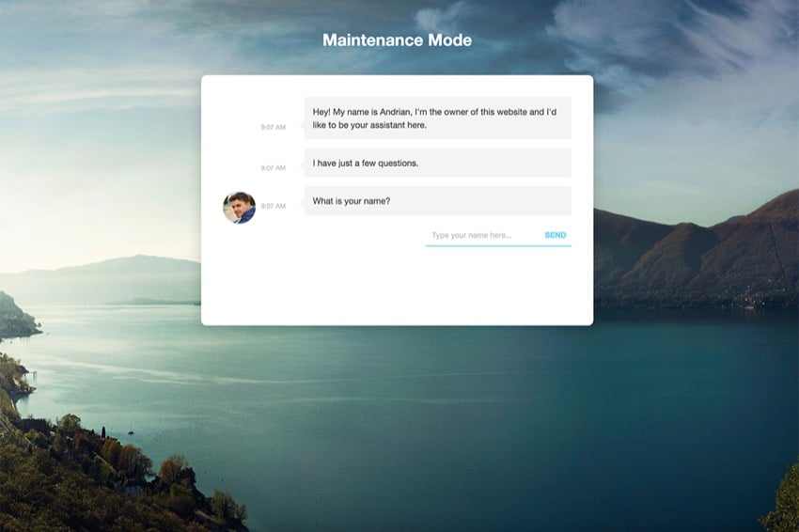Click the blue underline beneath the name input
The height and width of the screenshot is (532, 799).
(x=497, y=245)
